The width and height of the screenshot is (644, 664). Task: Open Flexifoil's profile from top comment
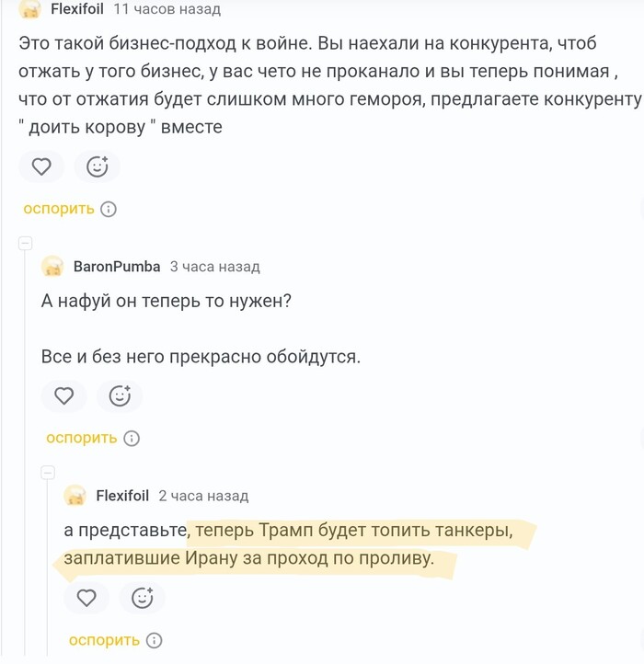(76, 9)
